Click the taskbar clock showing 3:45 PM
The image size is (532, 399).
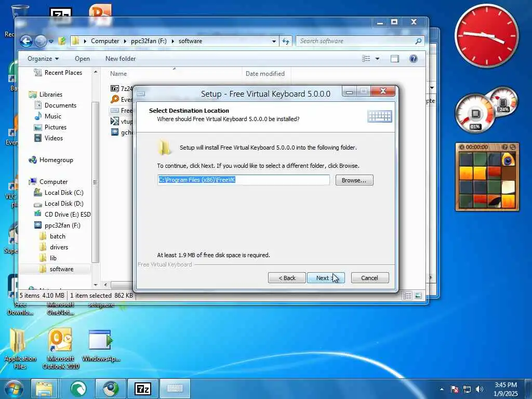[x=506, y=389]
